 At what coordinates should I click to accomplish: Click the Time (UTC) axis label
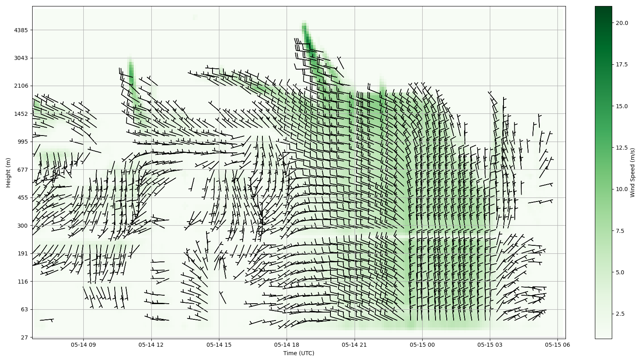tap(299, 353)
